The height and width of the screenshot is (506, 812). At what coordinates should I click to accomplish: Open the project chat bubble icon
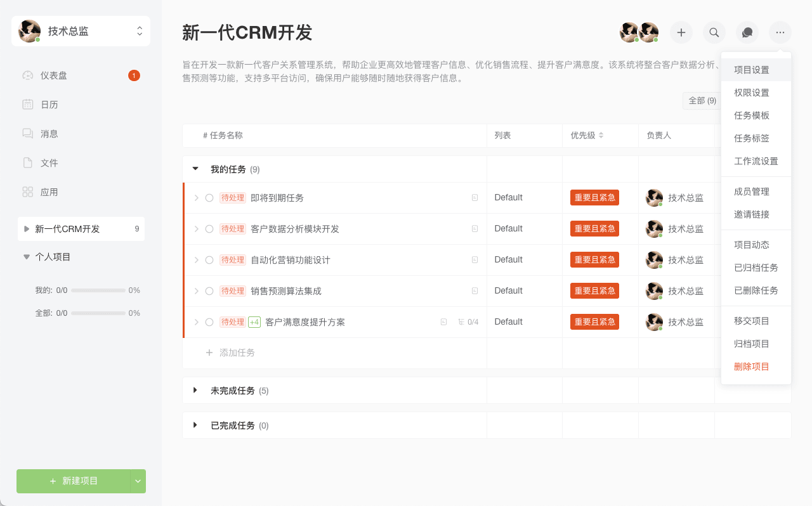coord(747,32)
